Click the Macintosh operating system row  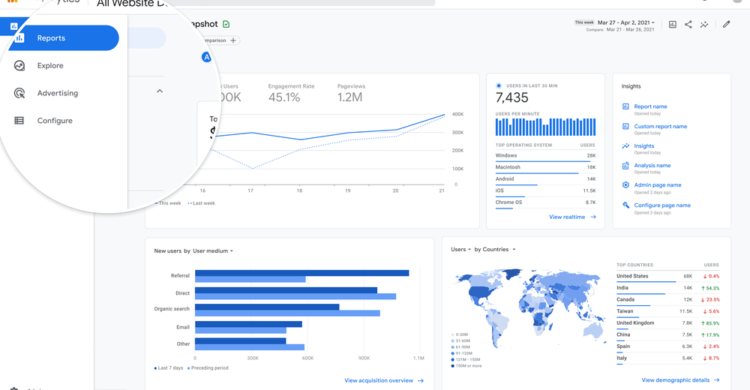point(546,168)
